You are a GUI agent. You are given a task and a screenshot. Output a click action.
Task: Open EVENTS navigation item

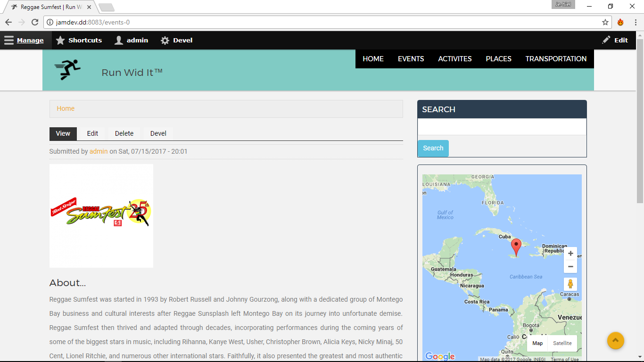411,59
